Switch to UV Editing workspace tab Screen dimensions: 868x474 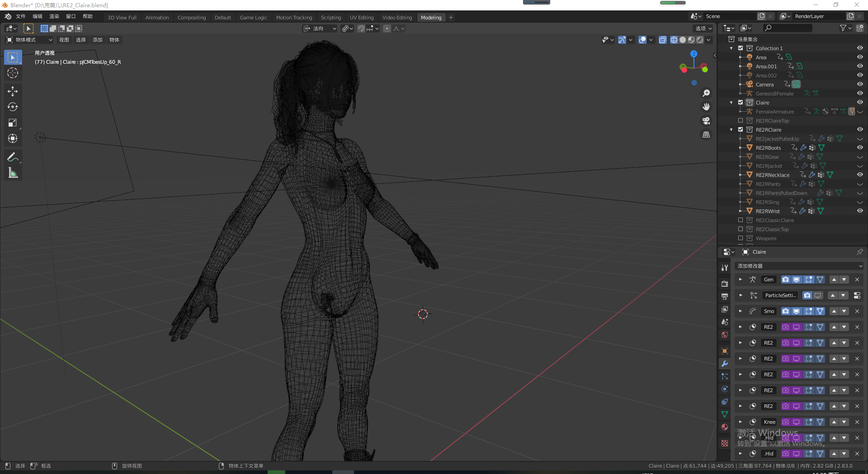[x=362, y=18]
